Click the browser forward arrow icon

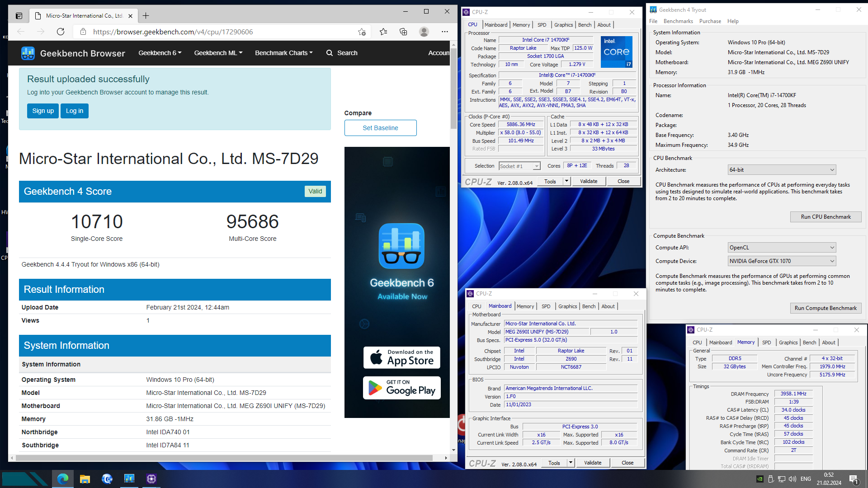click(x=41, y=32)
